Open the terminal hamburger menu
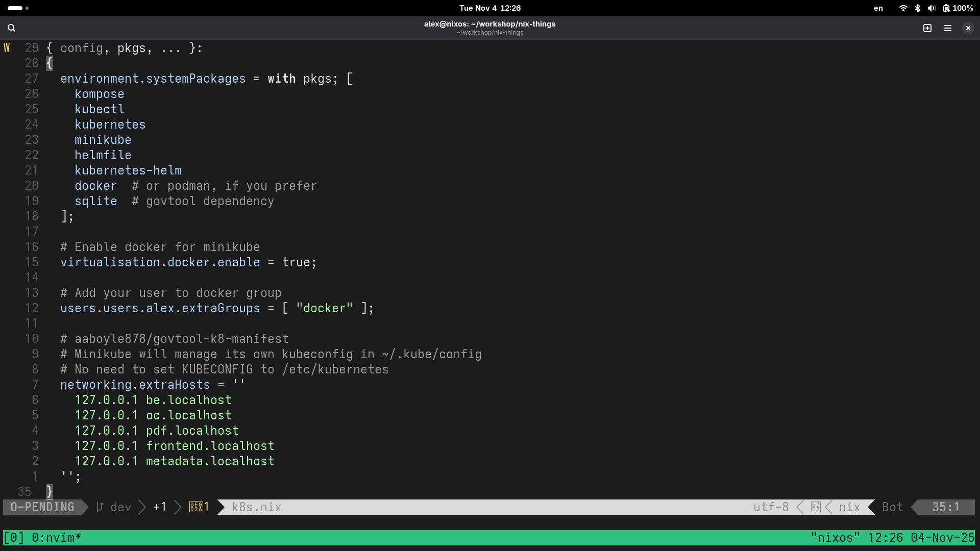980x551 pixels. click(948, 28)
